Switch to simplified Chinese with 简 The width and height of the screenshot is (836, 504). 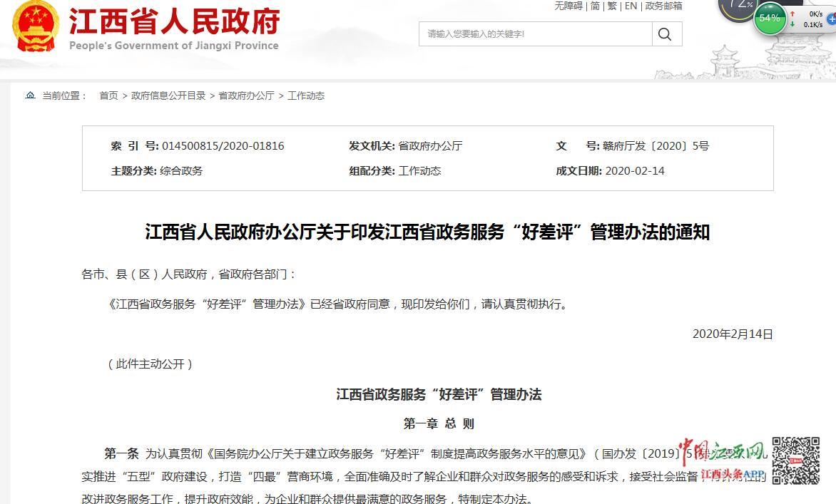tap(594, 6)
